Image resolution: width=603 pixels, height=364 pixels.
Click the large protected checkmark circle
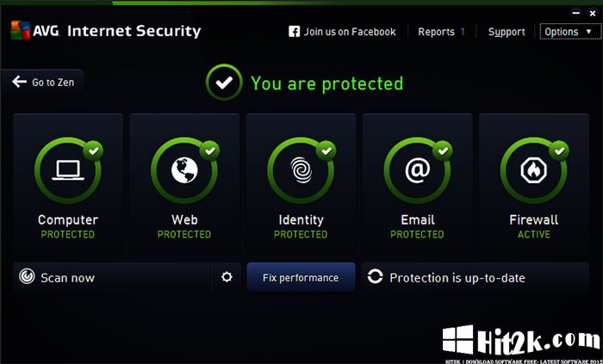pos(223,83)
